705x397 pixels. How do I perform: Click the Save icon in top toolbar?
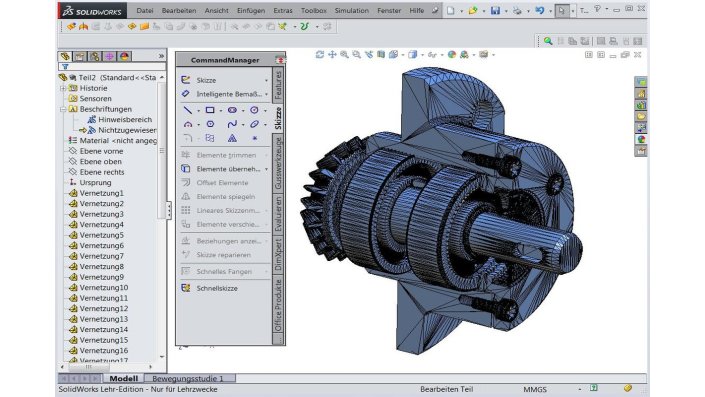pos(495,10)
